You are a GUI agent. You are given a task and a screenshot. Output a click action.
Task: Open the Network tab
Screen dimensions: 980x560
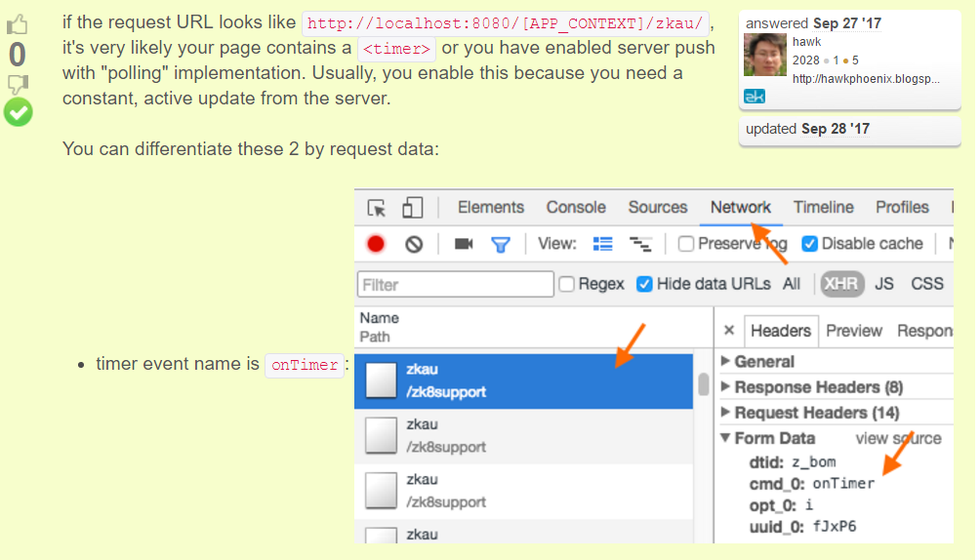point(741,208)
